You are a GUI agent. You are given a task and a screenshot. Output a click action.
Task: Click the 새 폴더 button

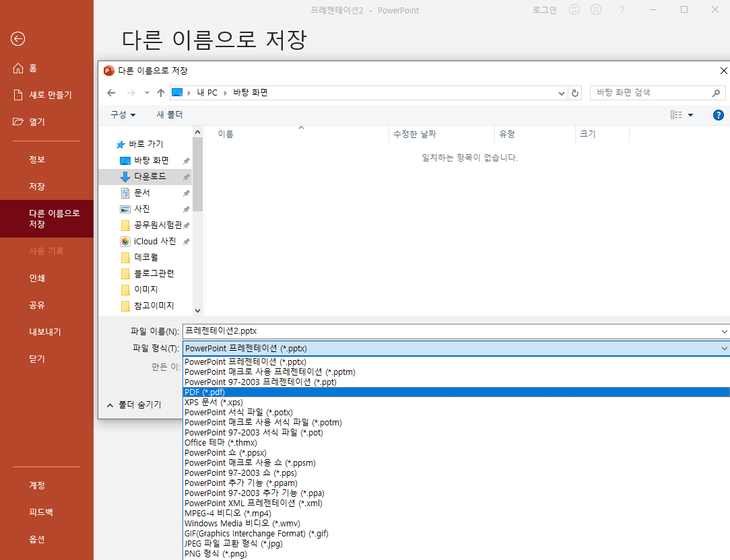pyautogui.click(x=170, y=114)
